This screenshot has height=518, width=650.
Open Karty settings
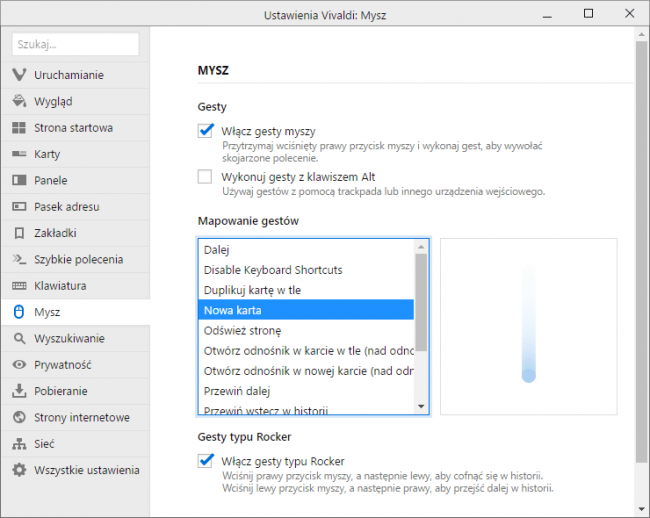[75, 154]
